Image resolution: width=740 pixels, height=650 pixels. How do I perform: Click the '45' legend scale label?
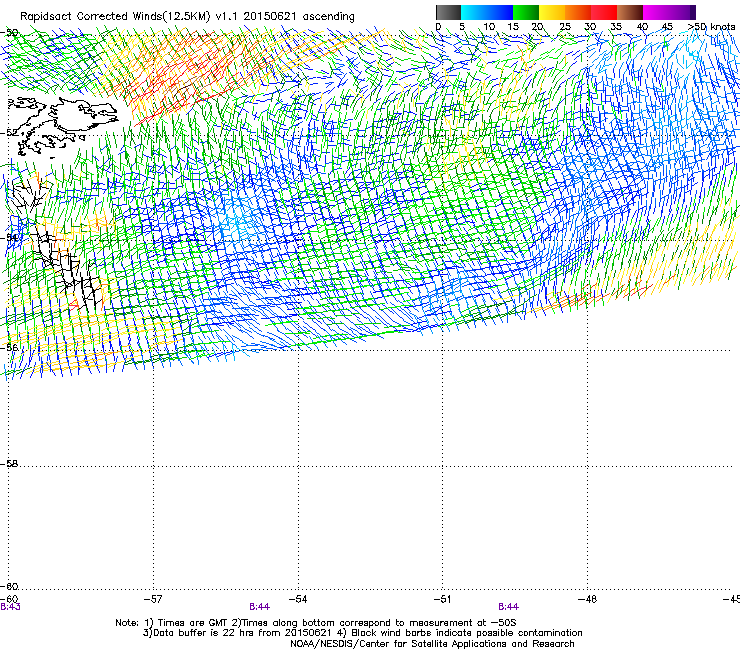point(667,27)
